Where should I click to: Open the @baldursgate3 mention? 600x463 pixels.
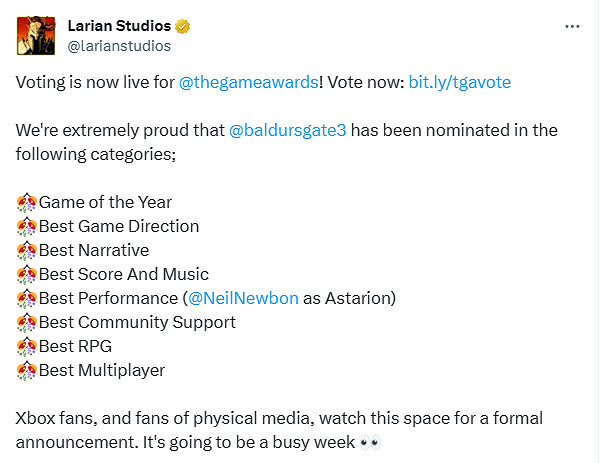pyautogui.click(x=296, y=131)
